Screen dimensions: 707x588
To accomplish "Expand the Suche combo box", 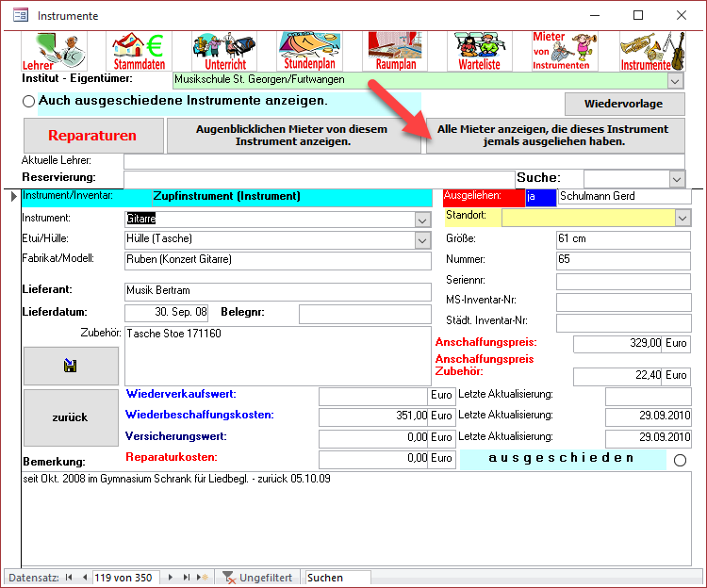I will [x=676, y=178].
